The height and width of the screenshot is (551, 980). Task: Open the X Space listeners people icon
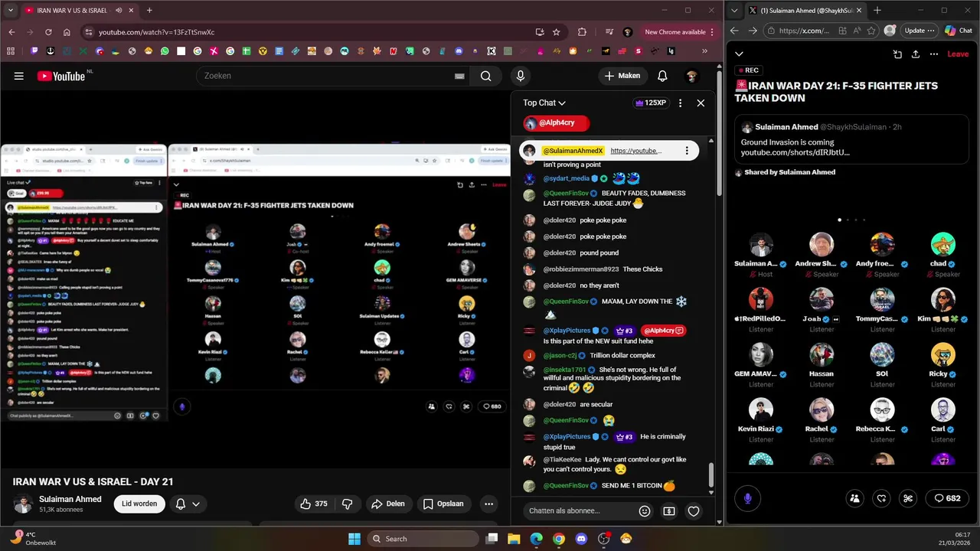point(854,498)
